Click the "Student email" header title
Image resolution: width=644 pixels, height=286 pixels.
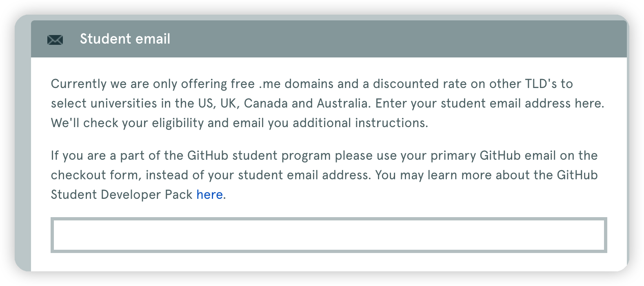click(125, 39)
